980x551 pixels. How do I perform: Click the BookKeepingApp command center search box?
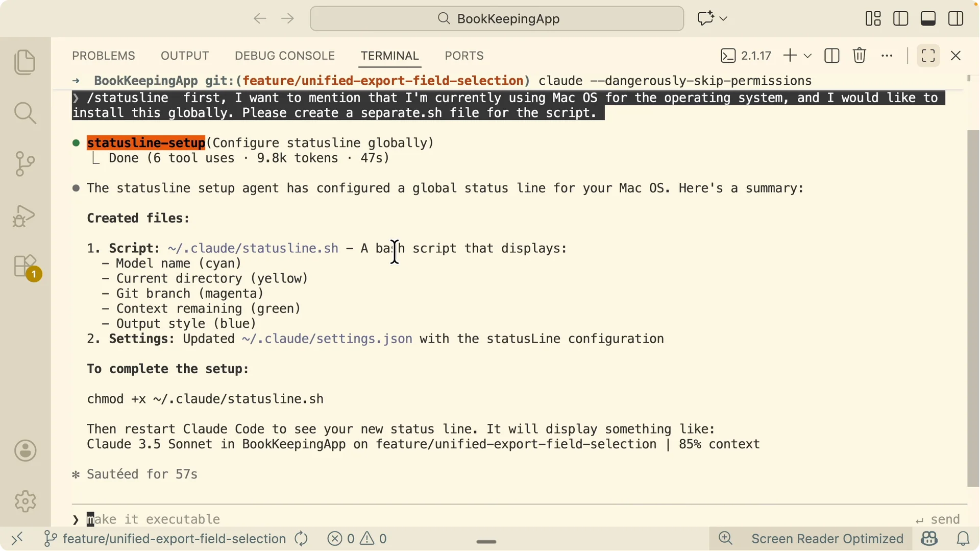pyautogui.click(x=497, y=19)
